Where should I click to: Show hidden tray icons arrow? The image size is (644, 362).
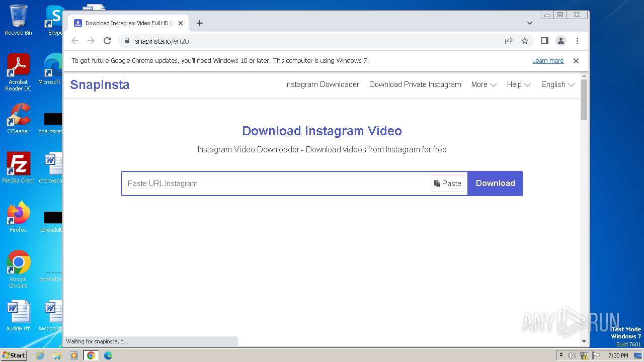561,355
